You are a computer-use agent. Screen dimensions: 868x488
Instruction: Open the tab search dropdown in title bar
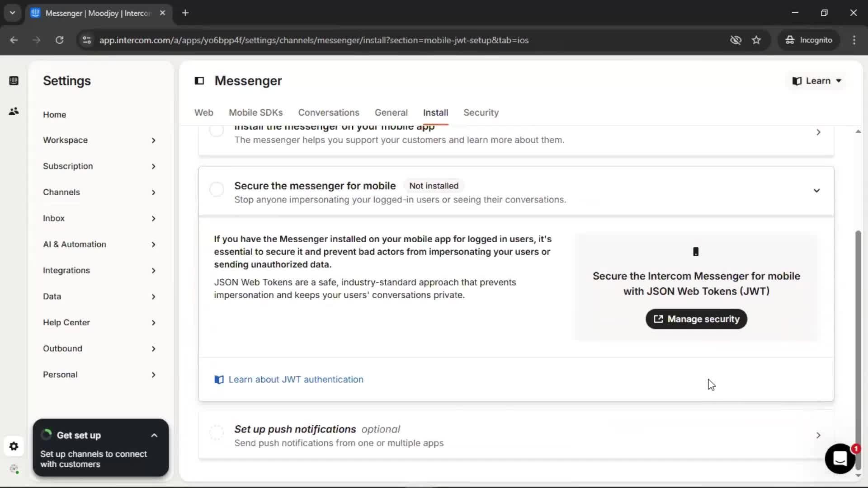pos(12,13)
